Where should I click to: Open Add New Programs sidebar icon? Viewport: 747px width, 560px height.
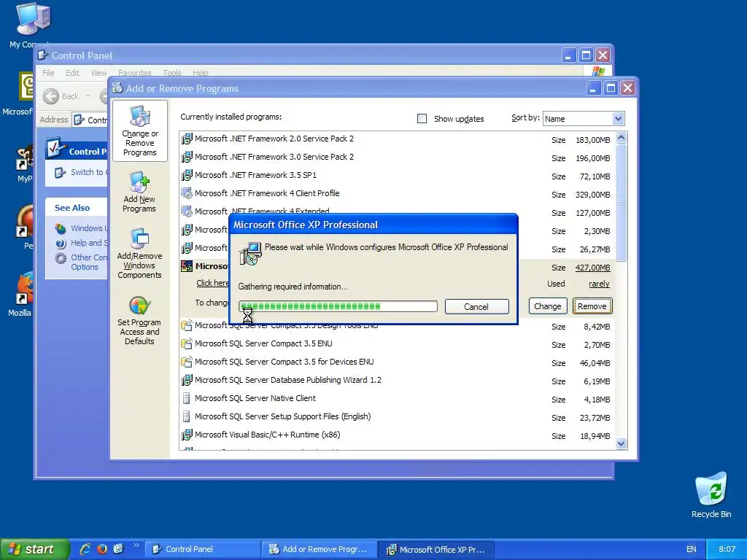click(x=139, y=182)
